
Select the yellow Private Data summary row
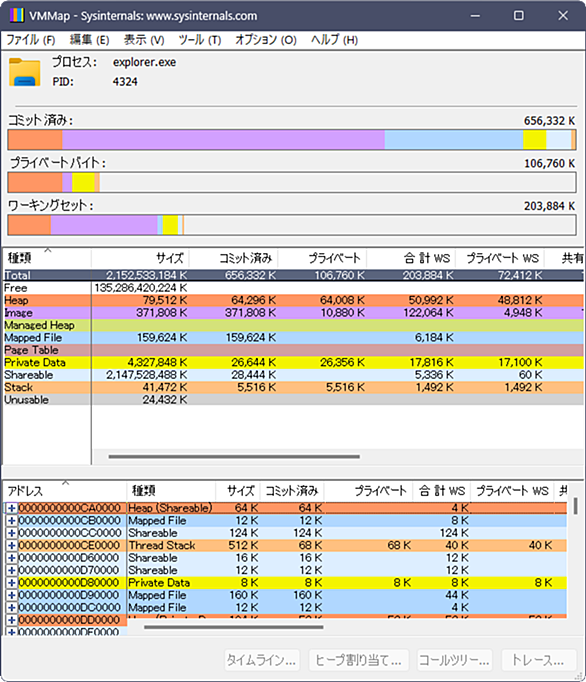click(294, 363)
